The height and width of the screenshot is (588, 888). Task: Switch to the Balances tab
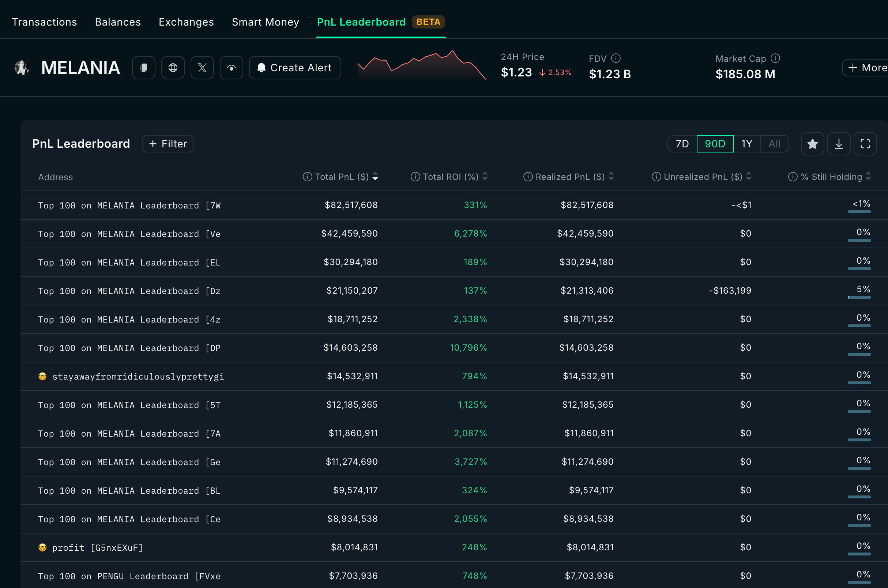118,22
